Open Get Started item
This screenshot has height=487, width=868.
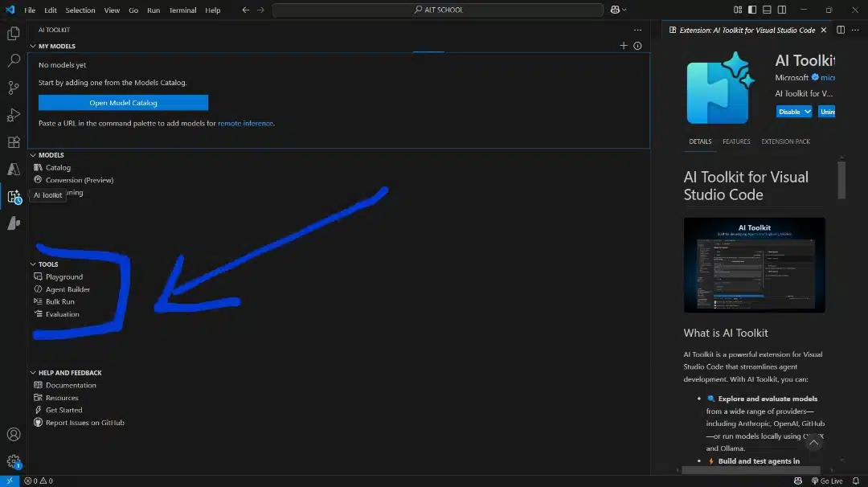[63, 410]
